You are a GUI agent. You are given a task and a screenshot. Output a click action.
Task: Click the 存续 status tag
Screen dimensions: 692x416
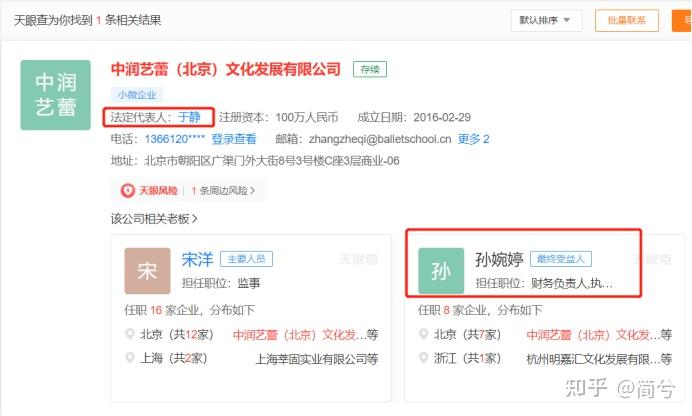pos(370,69)
